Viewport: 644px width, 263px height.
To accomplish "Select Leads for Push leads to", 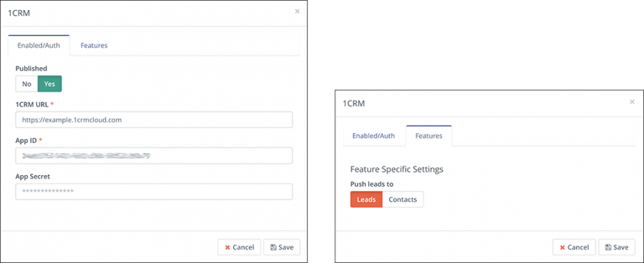I will [366, 199].
